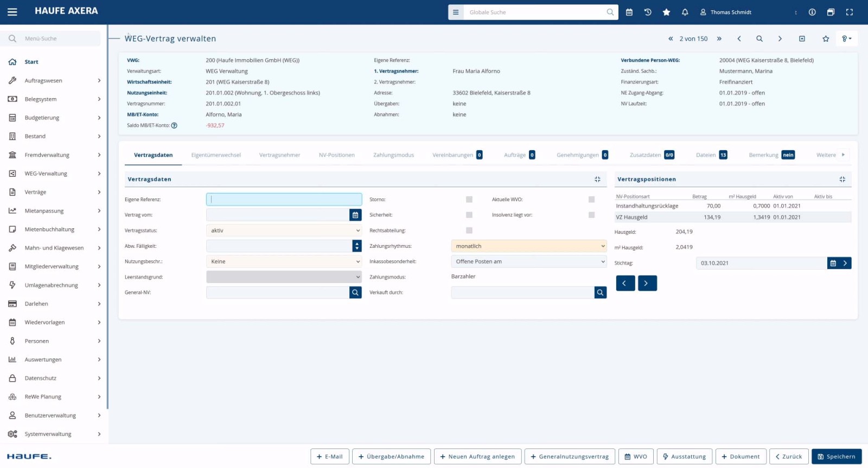Click the Neuen Auftrag anlegen button

[x=477, y=457]
